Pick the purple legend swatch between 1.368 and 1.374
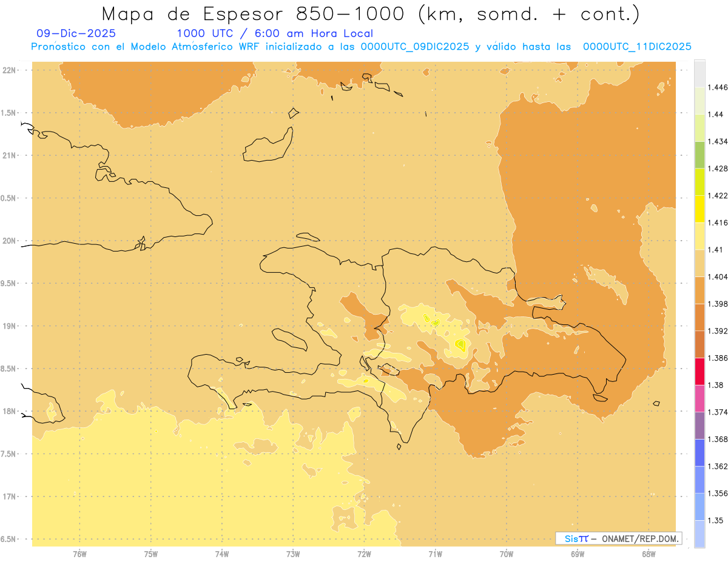Image resolution: width=728 pixels, height=562 pixels. 699,426
